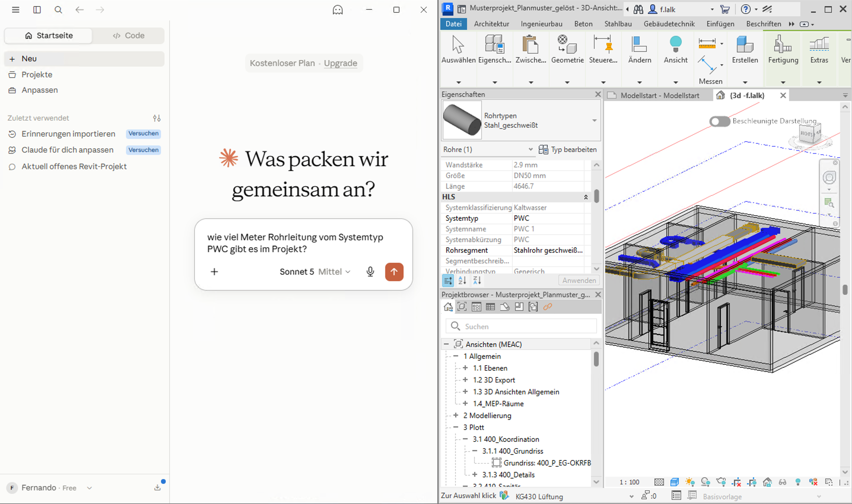The height and width of the screenshot is (504, 852).
Task: Open the Rohrtypen type selector dropdown
Action: [x=594, y=121]
